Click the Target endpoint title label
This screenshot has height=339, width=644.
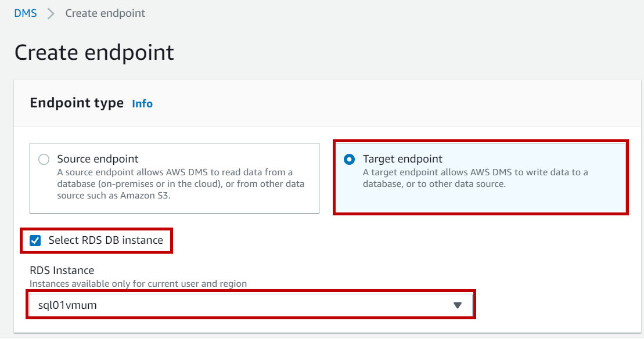click(x=402, y=159)
